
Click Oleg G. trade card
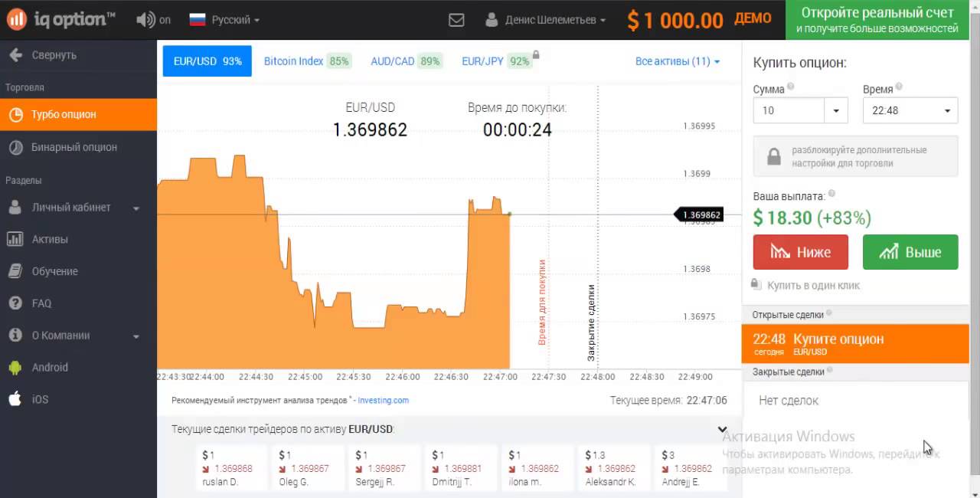click(309, 468)
